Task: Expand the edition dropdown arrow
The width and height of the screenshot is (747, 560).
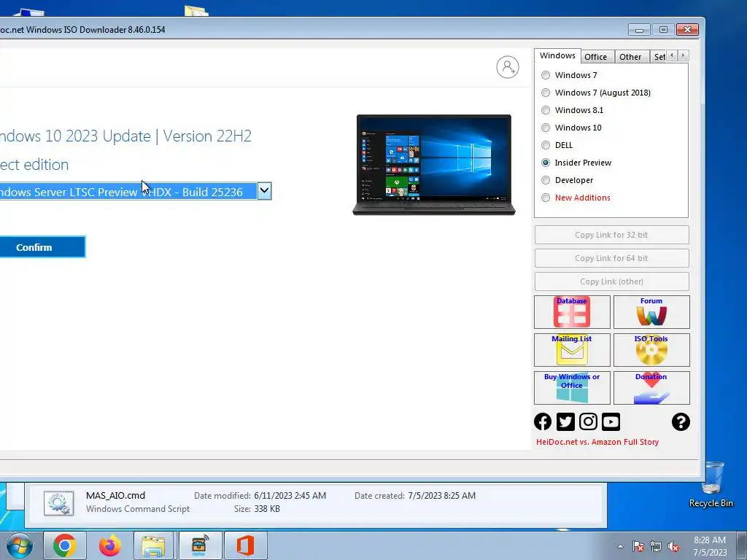Action: 264,191
